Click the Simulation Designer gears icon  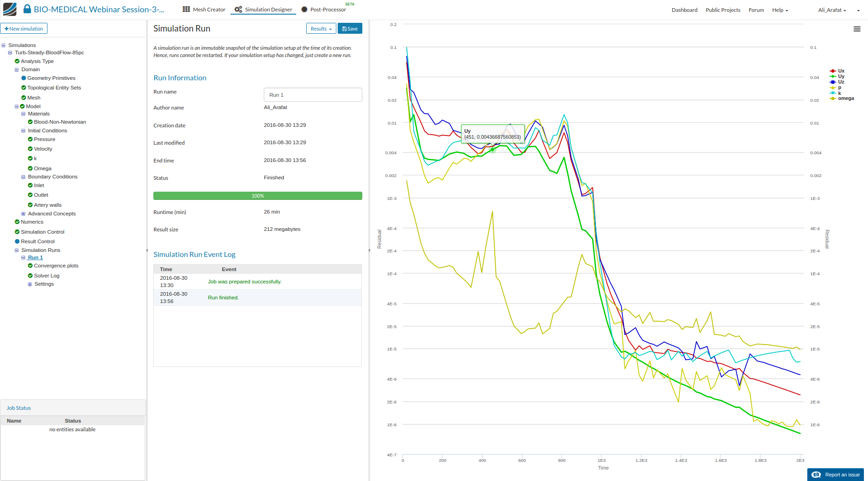238,9
